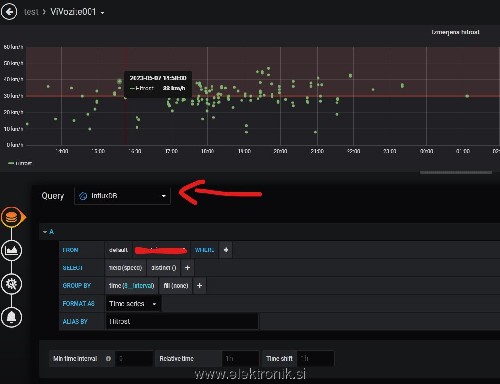500x384 pixels.
Task: Open the InfluxDB data source dropdown
Action: (x=122, y=196)
